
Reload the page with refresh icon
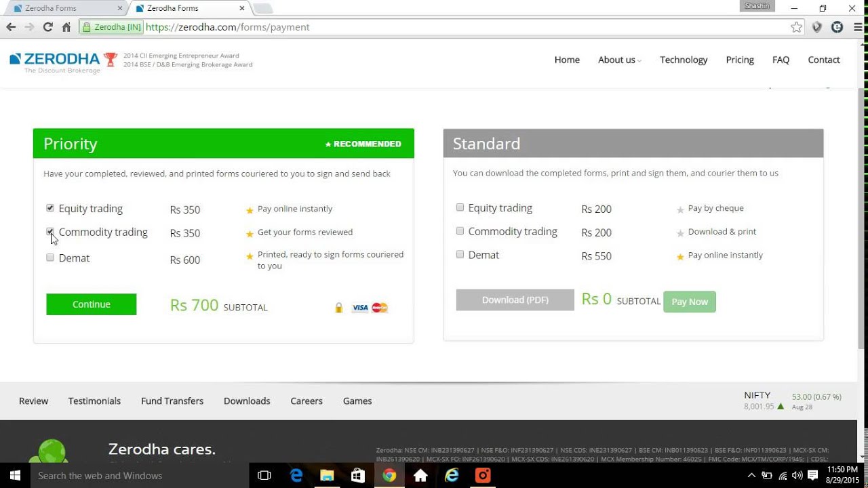[x=47, y=27]
